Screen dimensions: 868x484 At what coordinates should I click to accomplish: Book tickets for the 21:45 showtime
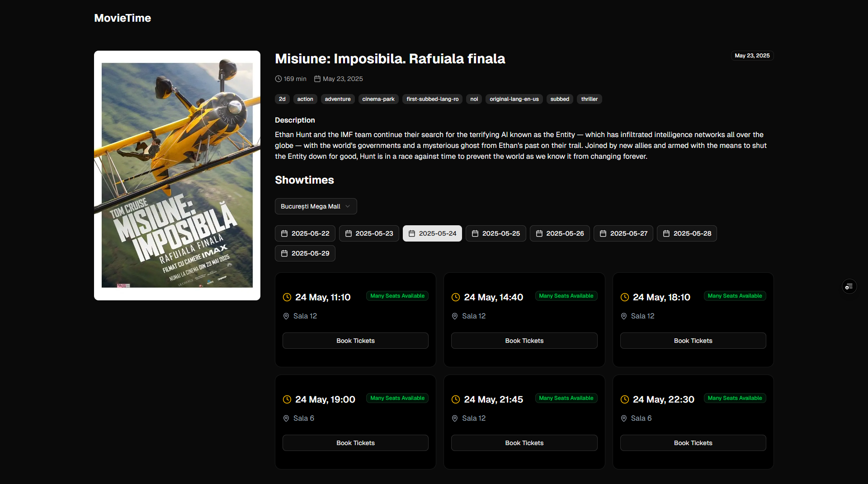coord(524,443)
